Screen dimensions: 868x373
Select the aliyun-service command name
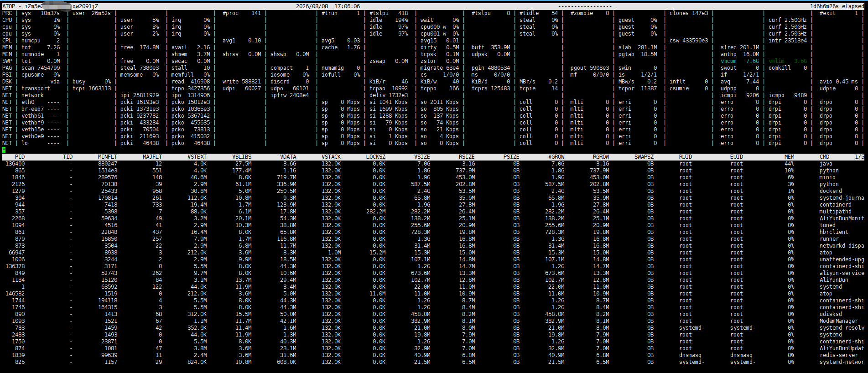point(842,273)
